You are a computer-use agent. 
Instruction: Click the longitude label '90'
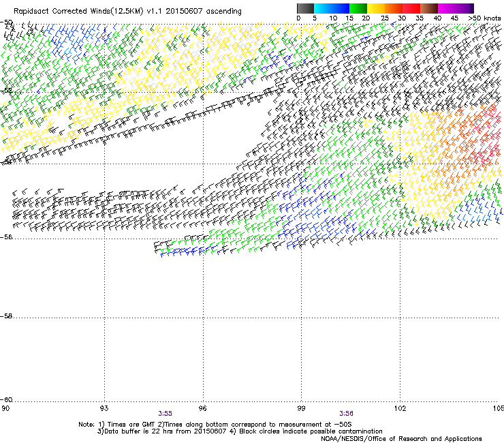pyautogui.click(x=5, y=408)
